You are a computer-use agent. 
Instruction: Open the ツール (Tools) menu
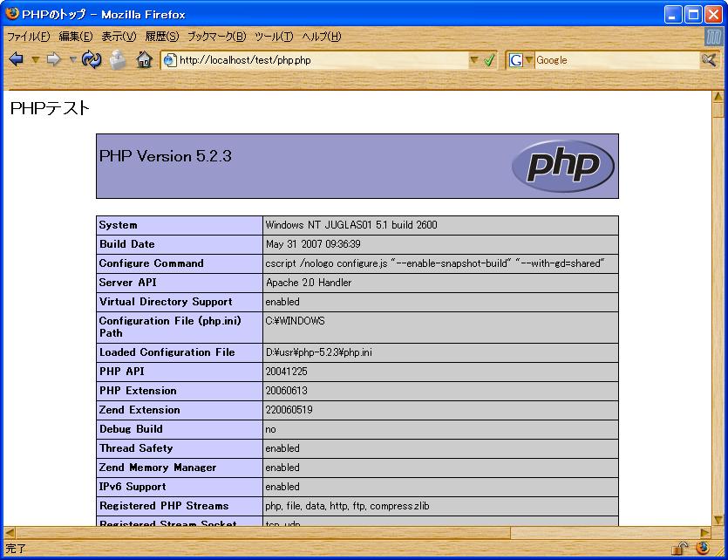[273, 37]
